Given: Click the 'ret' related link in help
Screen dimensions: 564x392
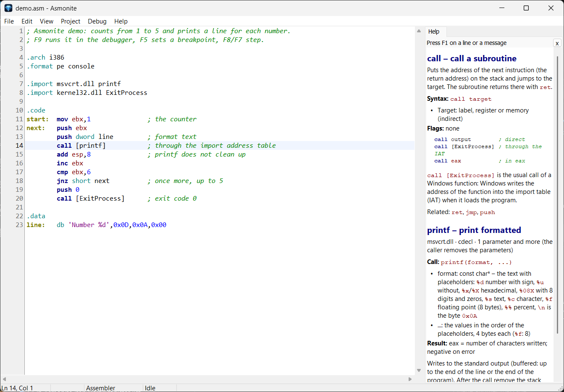Looking at the screenshot, I should (456, 212).
